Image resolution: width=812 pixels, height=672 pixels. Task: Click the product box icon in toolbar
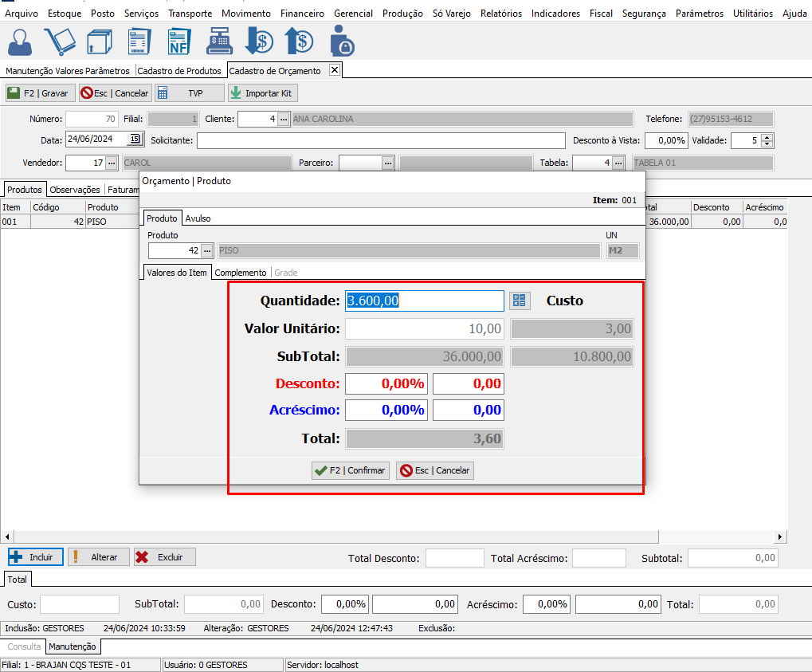tap(99, 41)
